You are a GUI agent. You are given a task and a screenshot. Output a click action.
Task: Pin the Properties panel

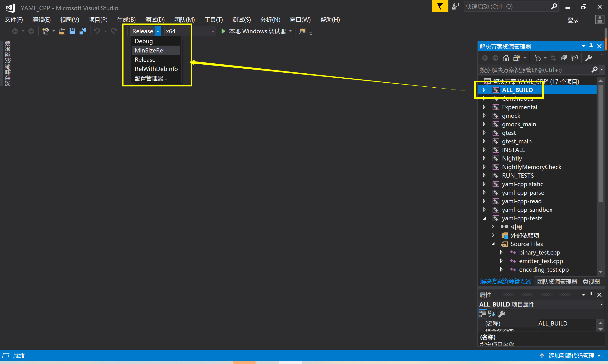[591, 295]
